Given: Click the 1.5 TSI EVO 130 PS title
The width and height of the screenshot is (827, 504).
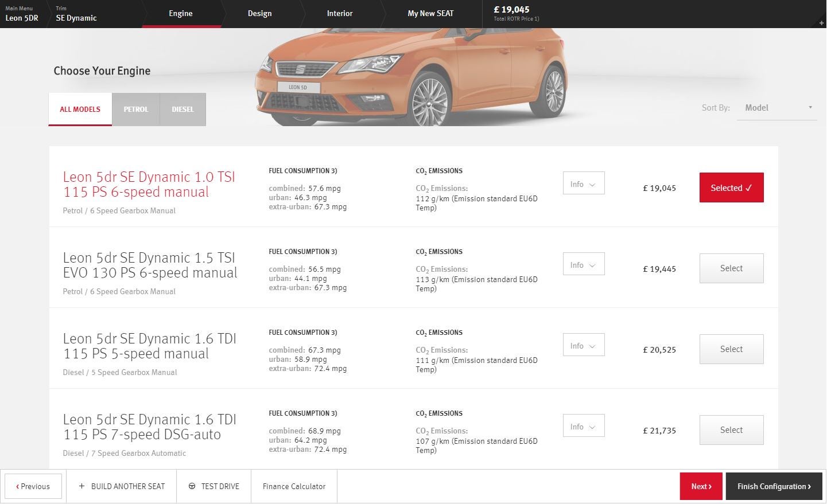Looking at the screenshot, I should (x=150, y=265).
